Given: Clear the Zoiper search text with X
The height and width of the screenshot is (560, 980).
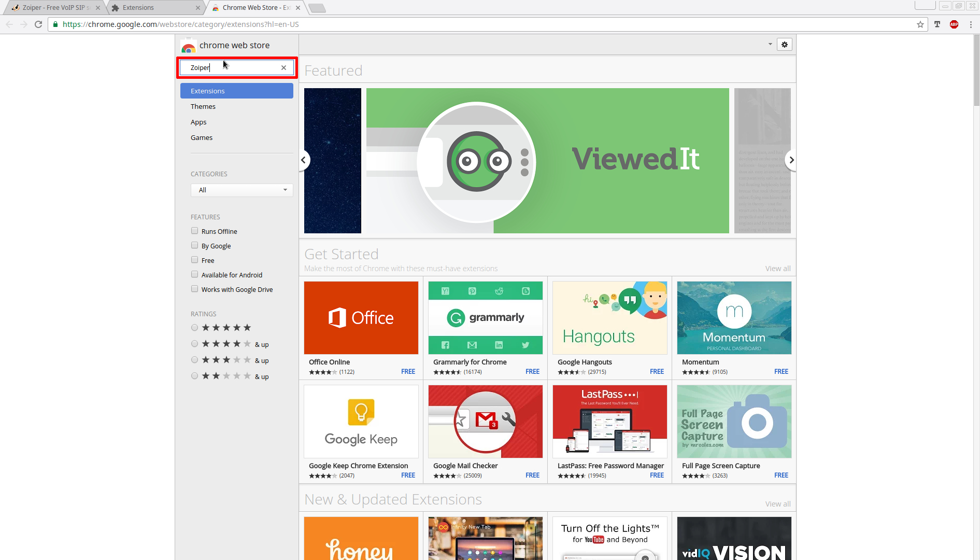Looking at the screenshot, I should point(283,67).
